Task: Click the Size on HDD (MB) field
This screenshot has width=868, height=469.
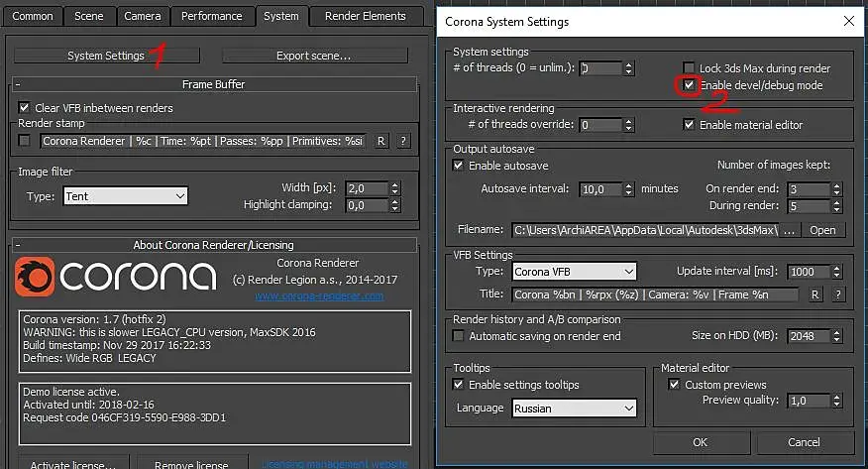Action: tap(809, 335)
